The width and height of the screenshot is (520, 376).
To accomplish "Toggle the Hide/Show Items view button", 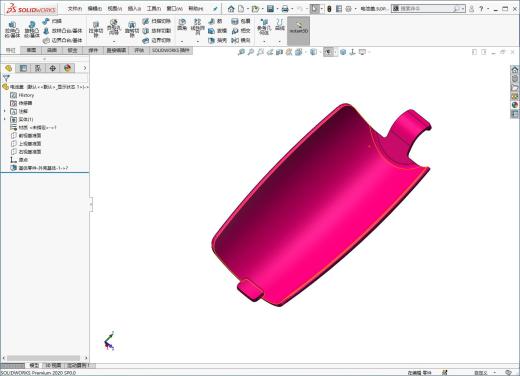I will [x=328, y=52].
